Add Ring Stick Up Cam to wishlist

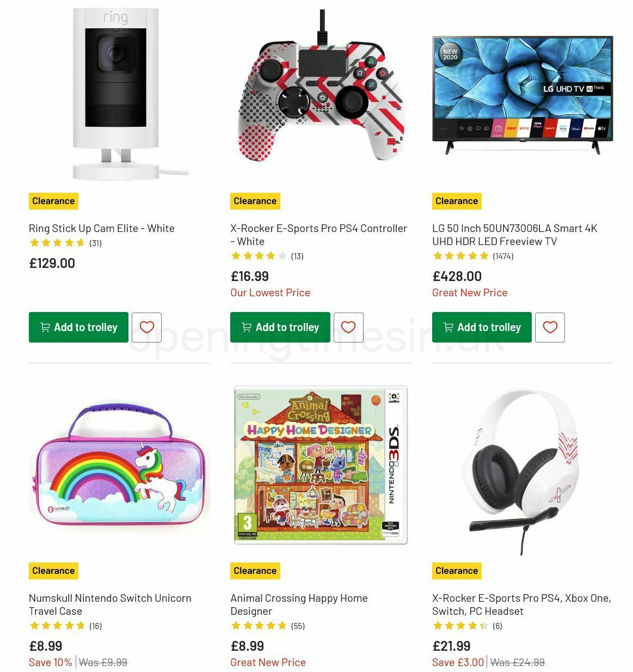(147, 327)
